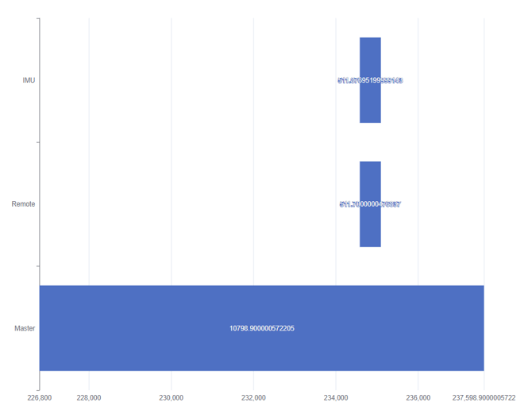Screen dimensions: 532x410
Task: Select the Master axis label
Action: pos(25,328)
